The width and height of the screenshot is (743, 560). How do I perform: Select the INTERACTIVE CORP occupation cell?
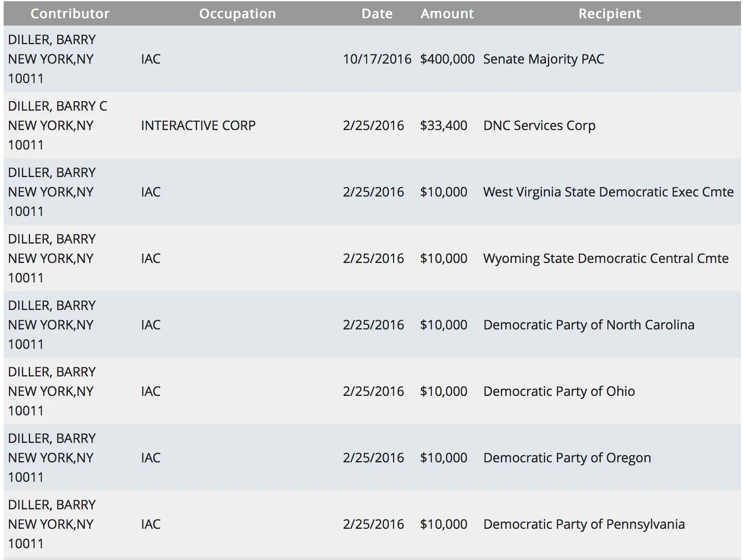click(x=198, y=126)
